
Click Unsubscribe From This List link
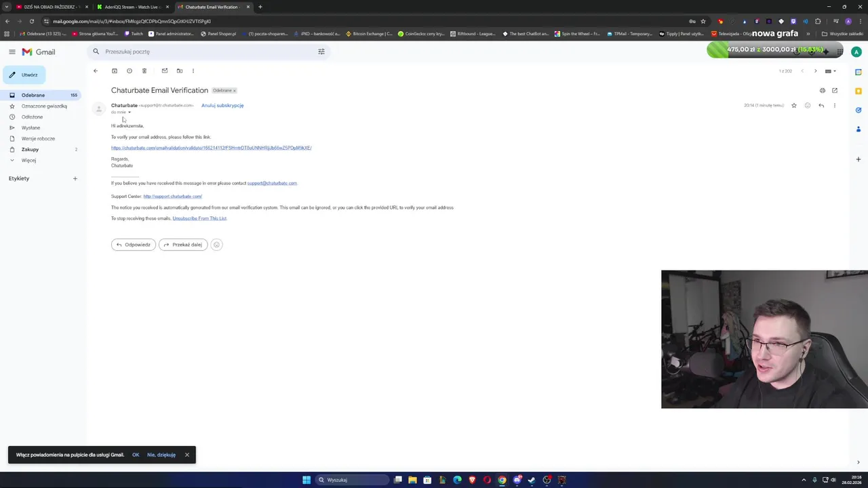[x=199, y=218]
